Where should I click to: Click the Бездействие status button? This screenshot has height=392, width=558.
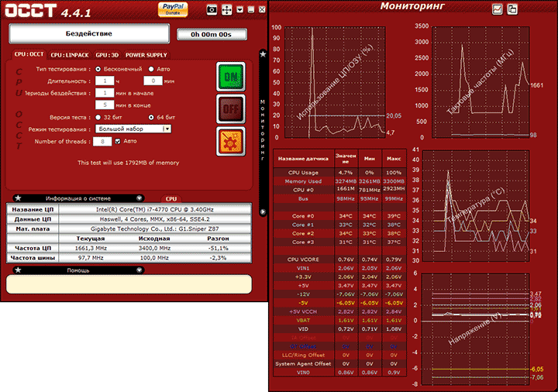[x=89, y=33]
